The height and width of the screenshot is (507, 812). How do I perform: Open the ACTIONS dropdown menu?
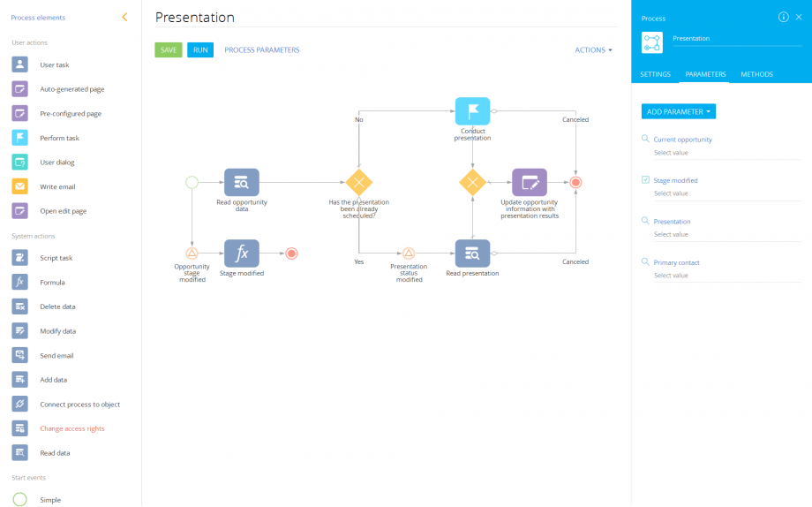(593, 49)
